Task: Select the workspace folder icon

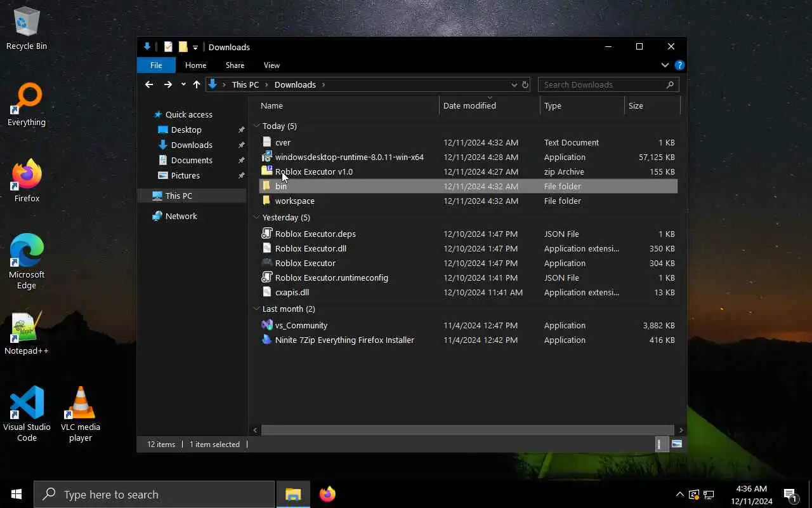Action: point(267,201)
